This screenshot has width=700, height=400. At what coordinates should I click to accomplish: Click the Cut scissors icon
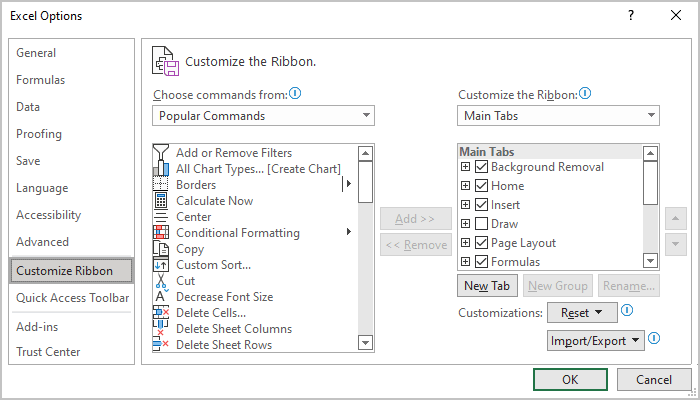coord(161,281)
